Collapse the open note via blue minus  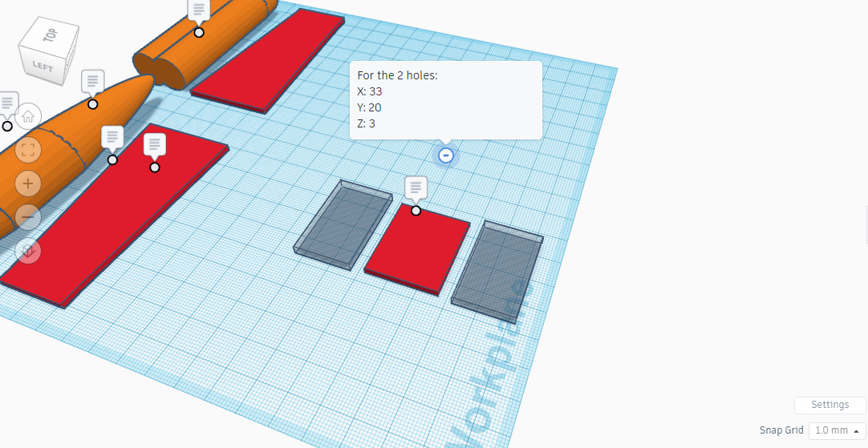[445, 155]
